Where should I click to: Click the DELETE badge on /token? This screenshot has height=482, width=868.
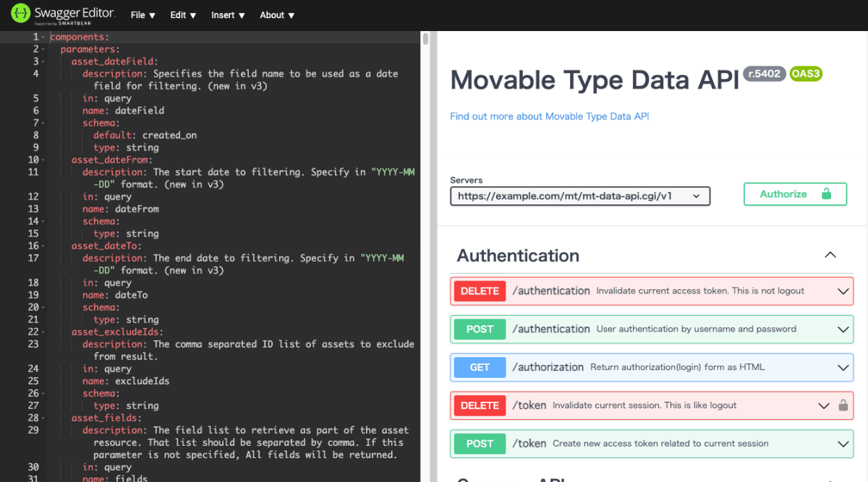click(x=479, y=405)
